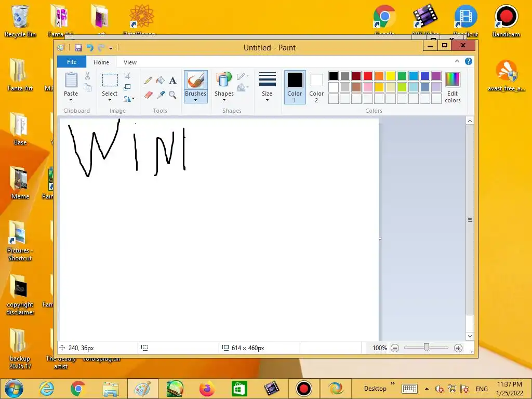Viewport: 532px width, 399px height.
Task: Pick the Fill with color bucket
Action: click(x=161, y=81)
